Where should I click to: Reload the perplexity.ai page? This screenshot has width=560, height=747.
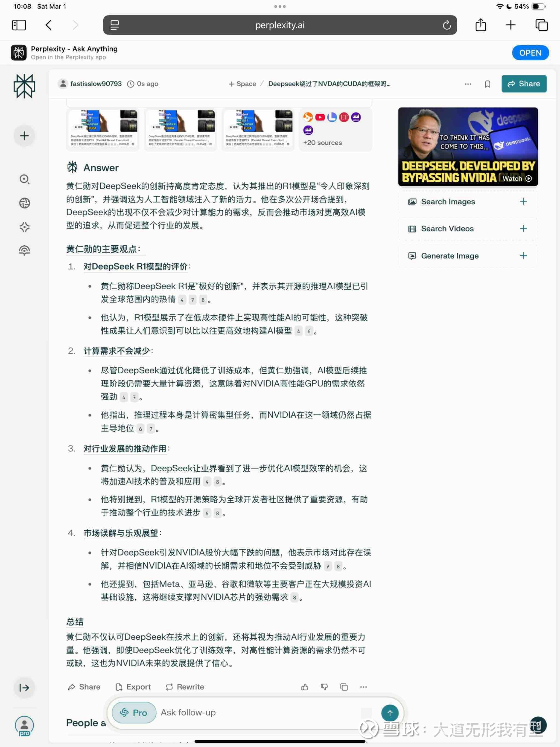447,25
